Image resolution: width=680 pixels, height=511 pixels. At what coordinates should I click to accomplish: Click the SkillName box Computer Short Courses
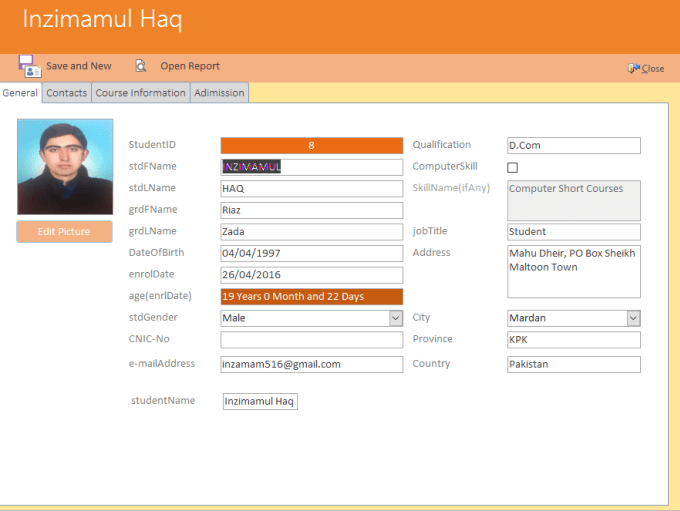pos(574,200)
